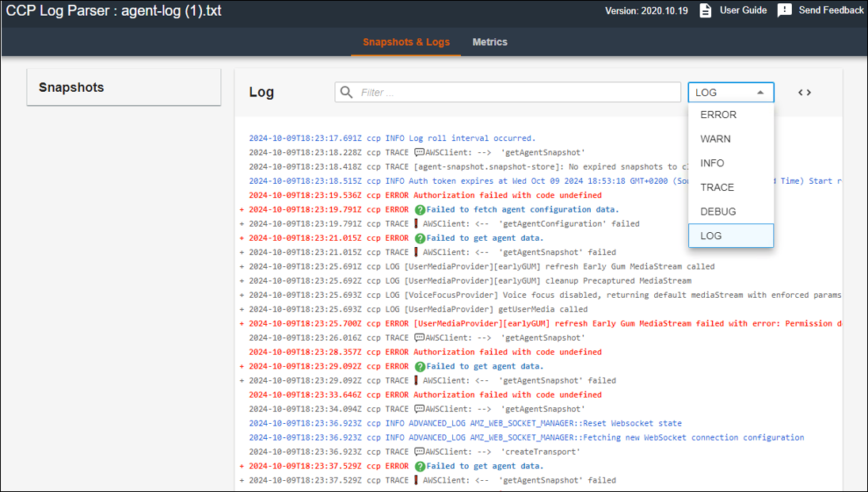The image size is (868, 492).
Task: Click the green help icon on 'Failed to get agent data'
Action: click(x=420, y=238)
